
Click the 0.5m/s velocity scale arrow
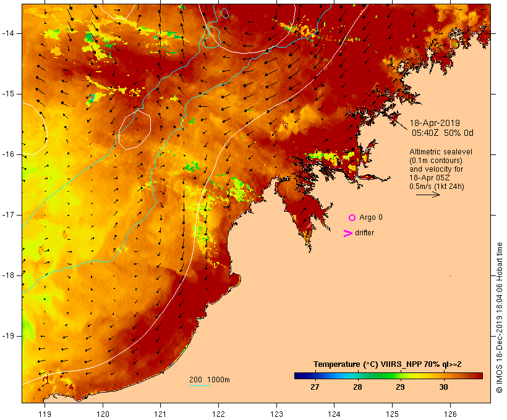click(x=428, y=195)
